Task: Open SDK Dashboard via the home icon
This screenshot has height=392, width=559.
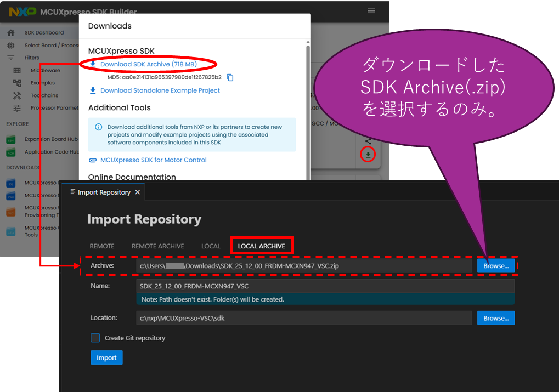Action: [x=10, y=32]
